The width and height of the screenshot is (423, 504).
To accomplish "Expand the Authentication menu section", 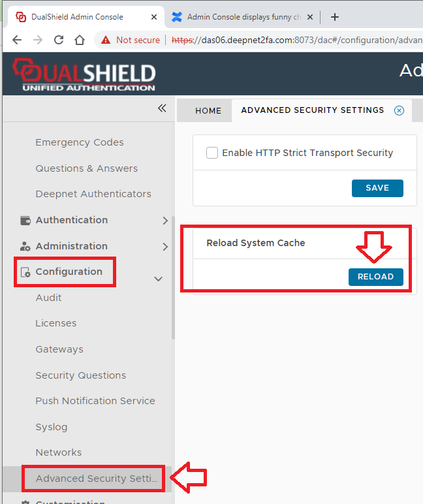I will coord(164,221).
